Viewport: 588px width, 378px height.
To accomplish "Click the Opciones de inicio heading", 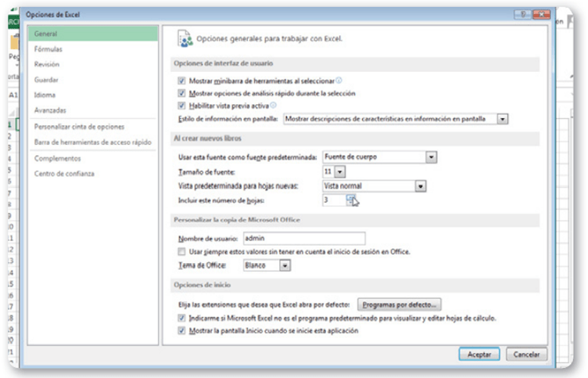I will point(202,285).
